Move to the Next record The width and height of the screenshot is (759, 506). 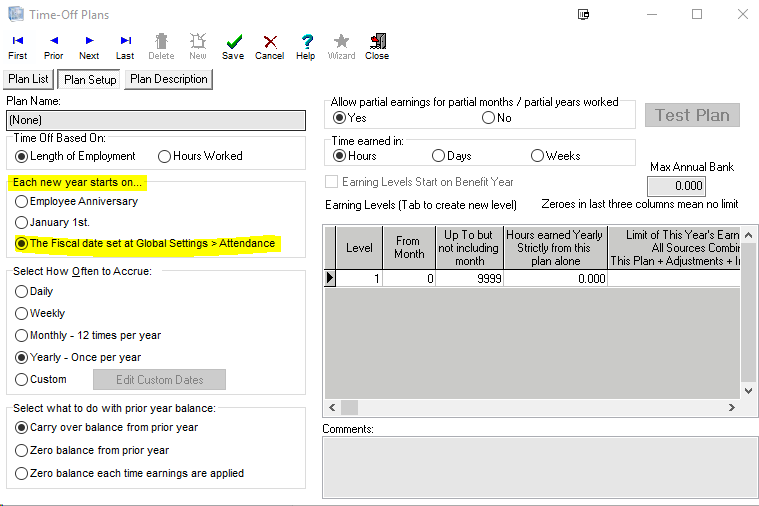[89, 46]
